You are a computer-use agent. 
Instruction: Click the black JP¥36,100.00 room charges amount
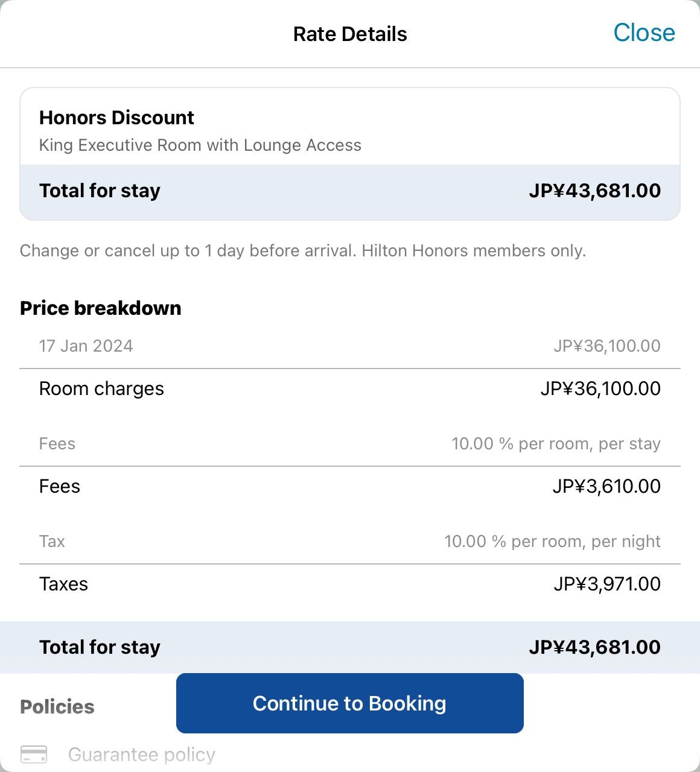coord(600,389)
